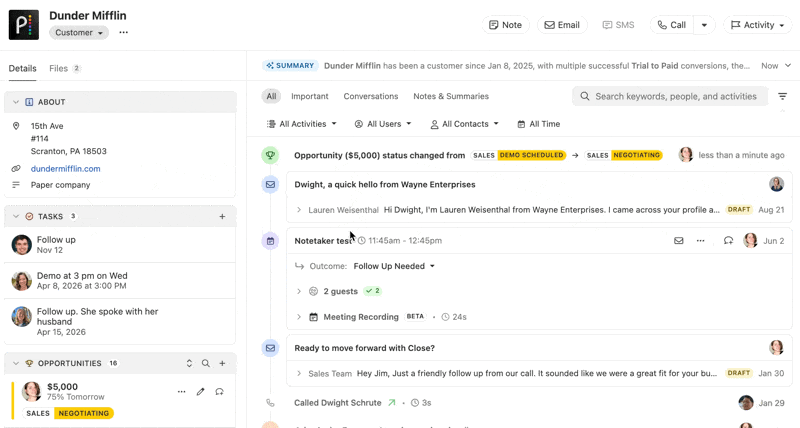800x428 pixels.
Task: Open the Follow up Nov 12 task
Action: click(120, 245)
